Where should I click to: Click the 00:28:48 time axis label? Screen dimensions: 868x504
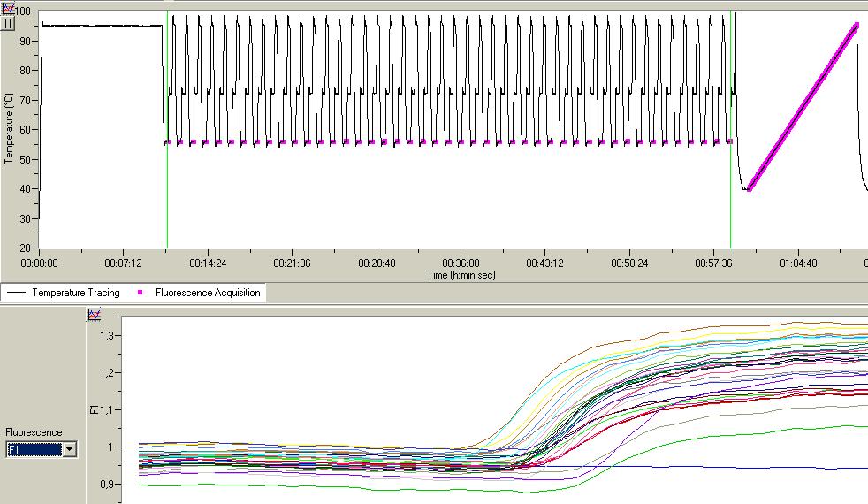377,263
